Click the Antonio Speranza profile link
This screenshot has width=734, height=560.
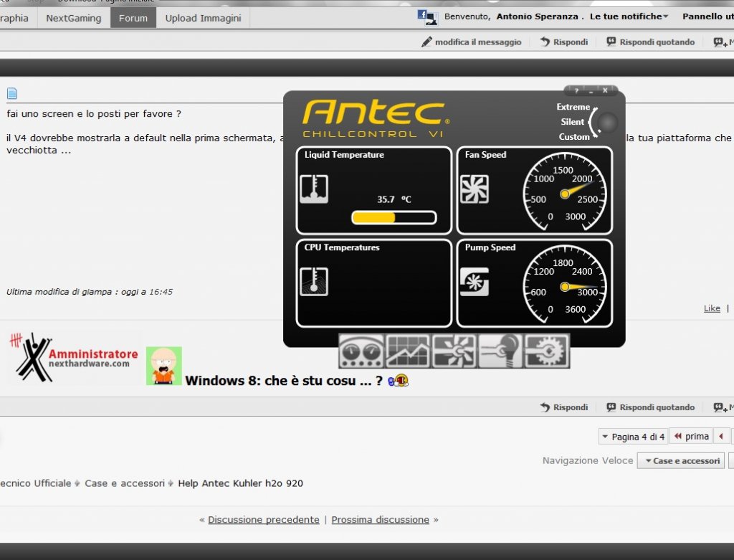tap(538, 16)
